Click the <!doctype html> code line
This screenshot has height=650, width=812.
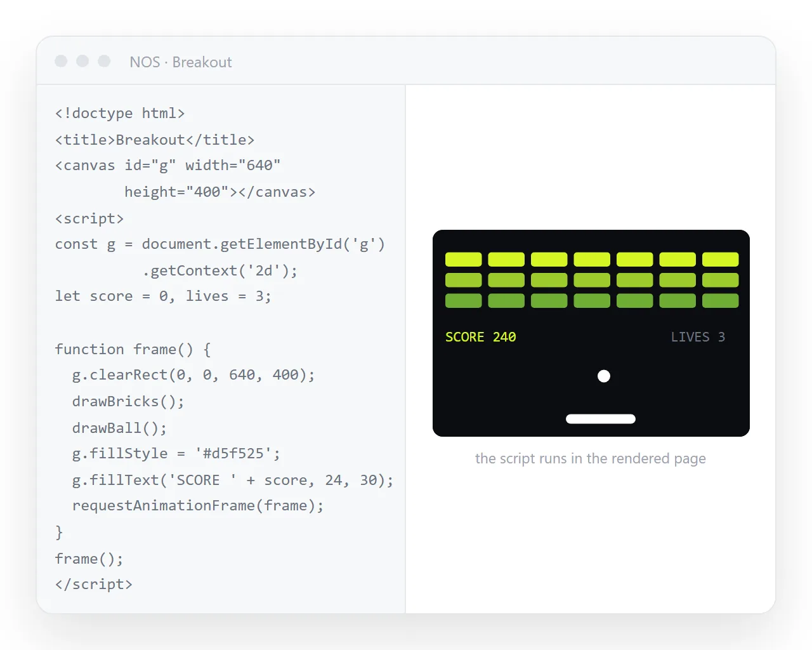(x=120, y=113)
